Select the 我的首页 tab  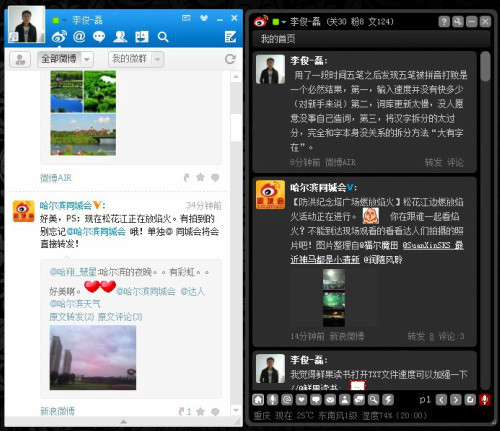coord(278,39)
